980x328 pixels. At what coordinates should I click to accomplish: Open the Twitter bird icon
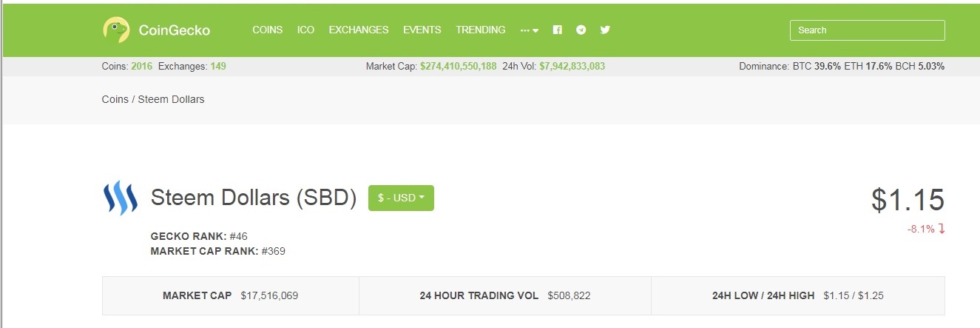(x=605, y=30)
